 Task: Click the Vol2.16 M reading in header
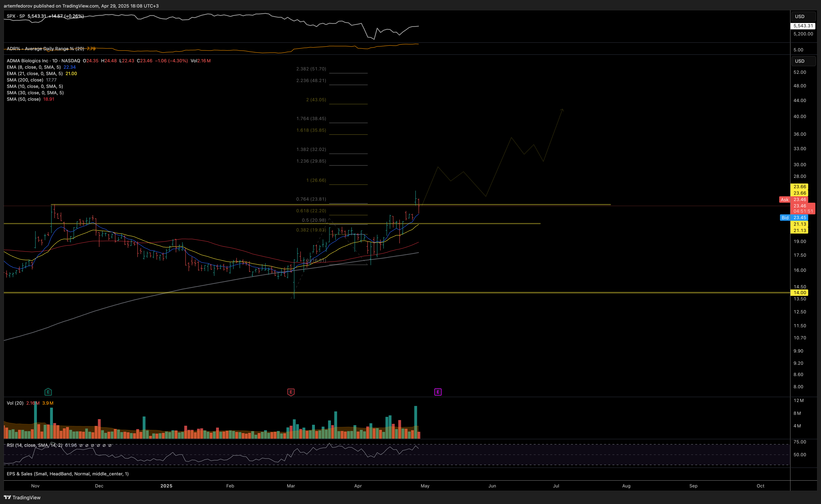tap(201, 61)
